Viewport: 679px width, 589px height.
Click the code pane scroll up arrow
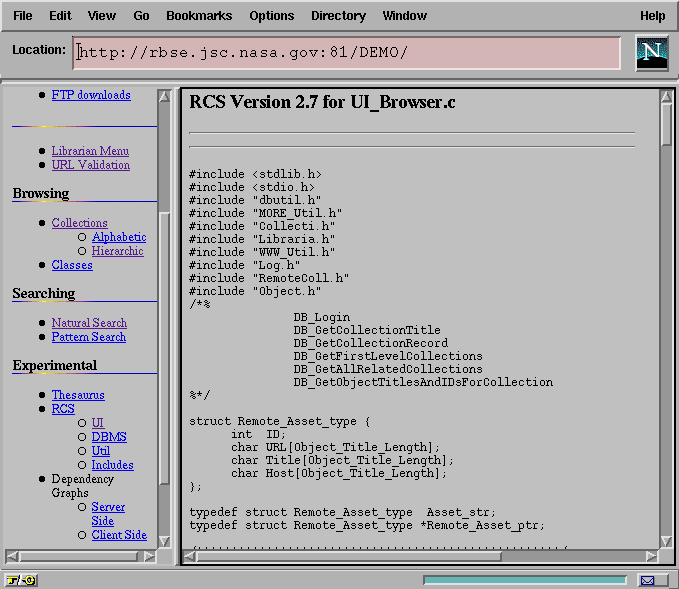667,97
